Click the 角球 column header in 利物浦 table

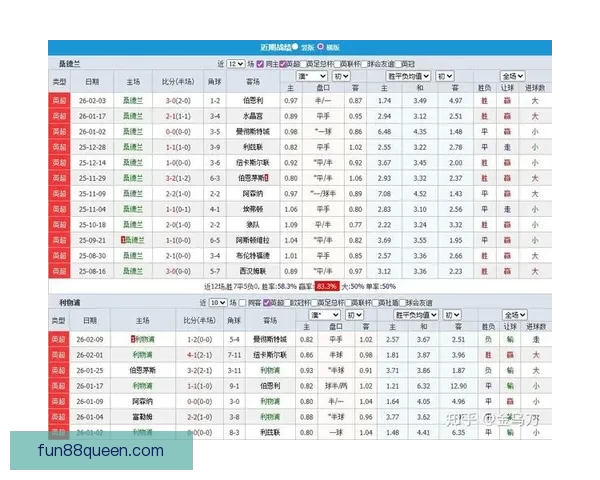click(234, 320)
